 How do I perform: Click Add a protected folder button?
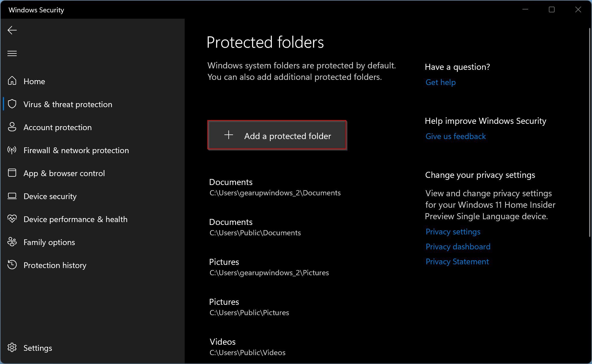[277, 135]
